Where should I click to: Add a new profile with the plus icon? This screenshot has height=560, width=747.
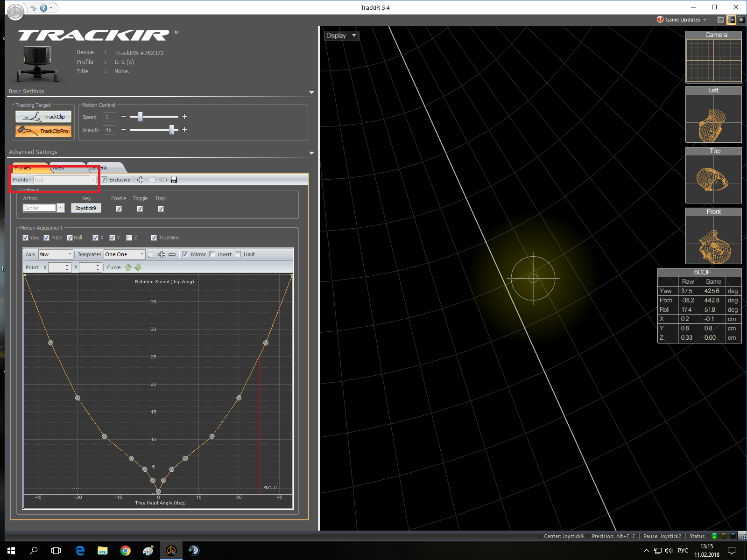141,180
